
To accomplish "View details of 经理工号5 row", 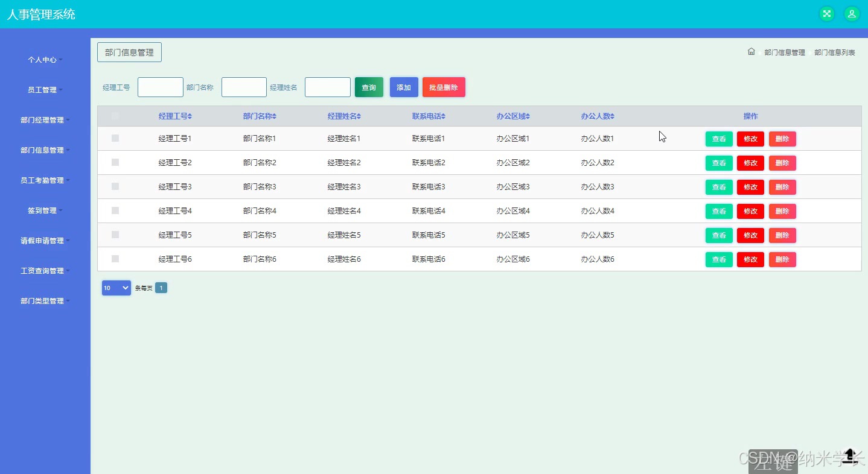I will [x=719, y=235].
